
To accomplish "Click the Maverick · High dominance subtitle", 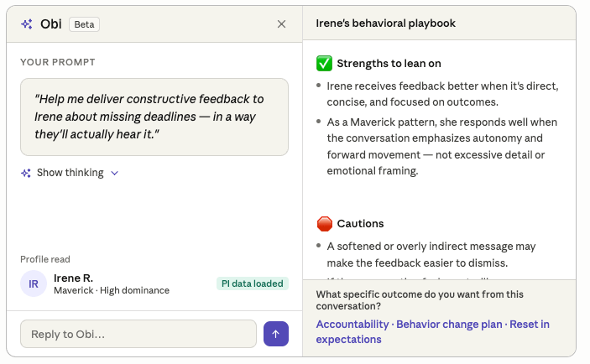I will (x=112, y=290).
